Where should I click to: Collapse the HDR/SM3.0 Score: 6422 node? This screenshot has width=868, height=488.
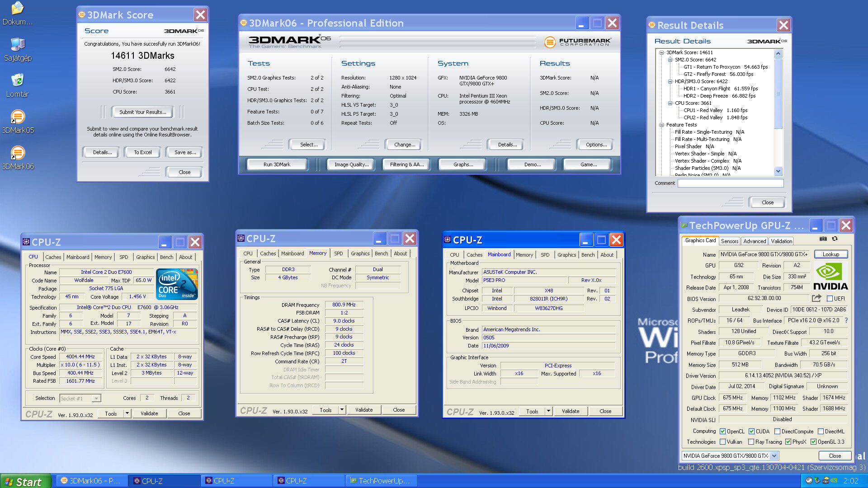point(670,81)
